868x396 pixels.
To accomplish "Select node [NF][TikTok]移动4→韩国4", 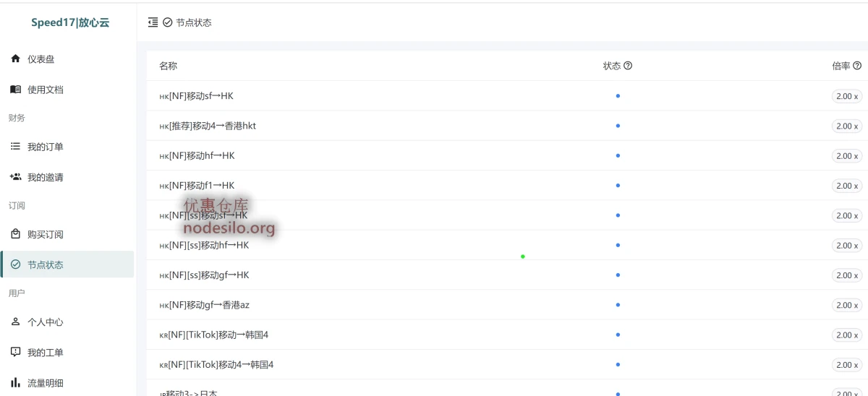I will (216, 365).
